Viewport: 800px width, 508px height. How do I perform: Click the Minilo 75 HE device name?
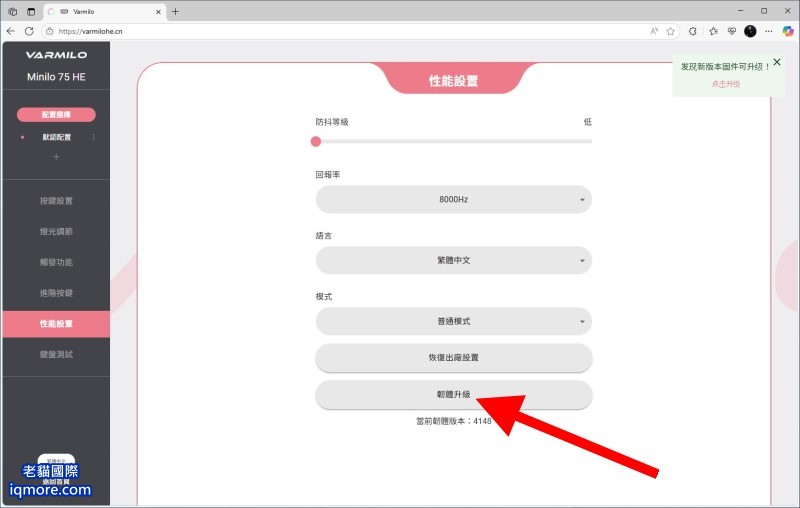(56, 77)
